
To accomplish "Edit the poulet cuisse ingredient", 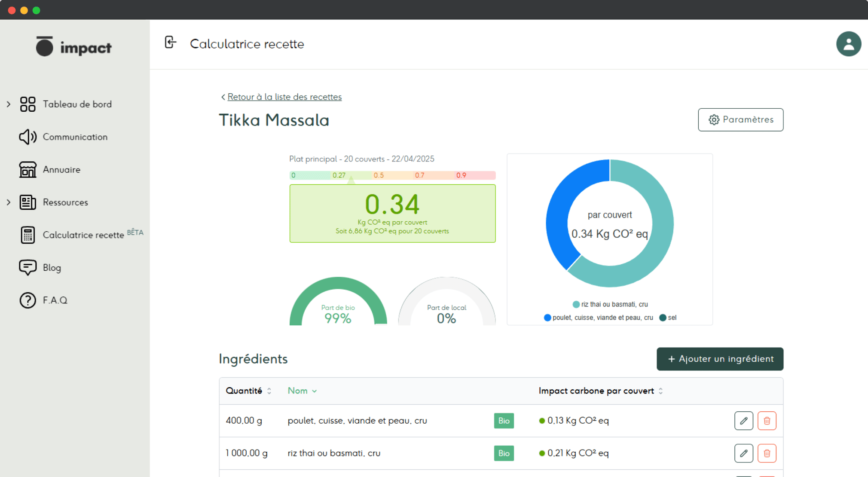I will (743, 421).
